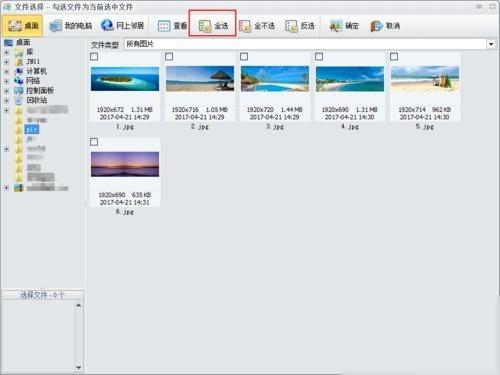Tick the checkbox for 6.jpg
The width and height of the screenshot is (500, 375).
(94, 142)
